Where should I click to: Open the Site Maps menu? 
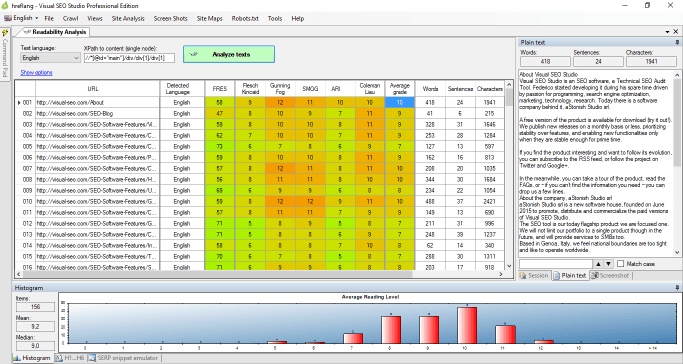pos(210,18)
